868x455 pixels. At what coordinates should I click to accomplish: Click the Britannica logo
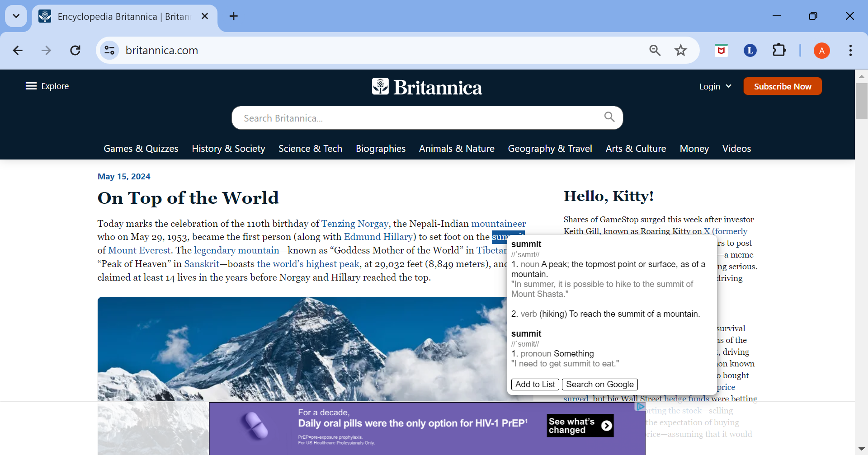[x=427, y=87]
